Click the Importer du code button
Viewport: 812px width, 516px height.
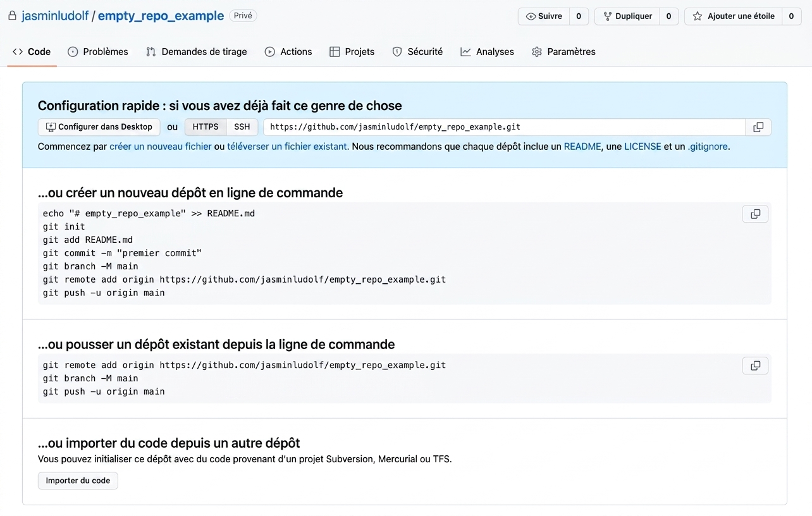[x=78, y=481]
